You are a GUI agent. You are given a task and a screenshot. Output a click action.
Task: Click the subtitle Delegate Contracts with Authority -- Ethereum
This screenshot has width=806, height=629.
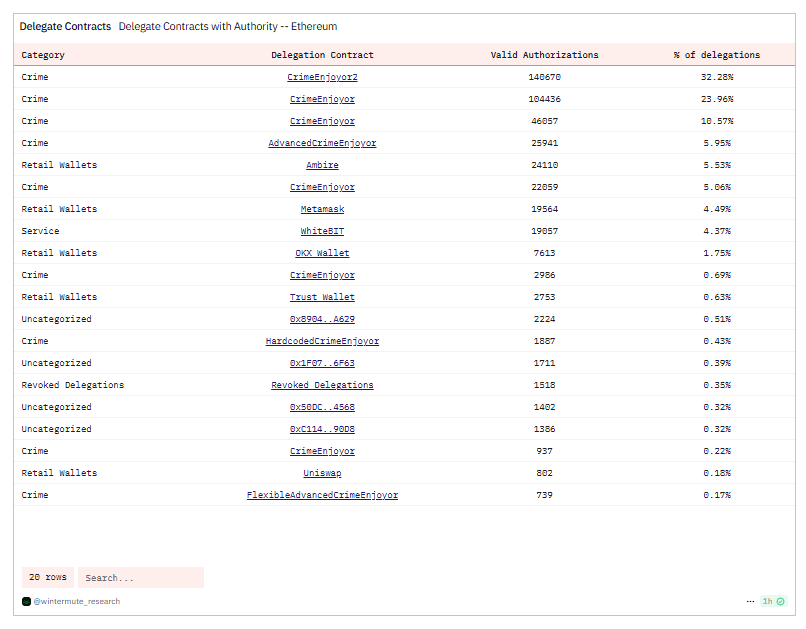228,26
